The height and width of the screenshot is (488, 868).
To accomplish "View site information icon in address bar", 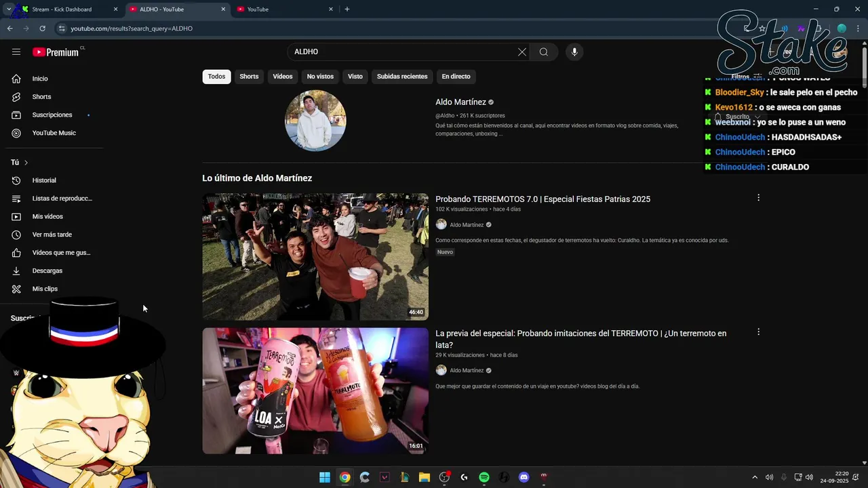I will pyautogui.click(x=62, y=28).
